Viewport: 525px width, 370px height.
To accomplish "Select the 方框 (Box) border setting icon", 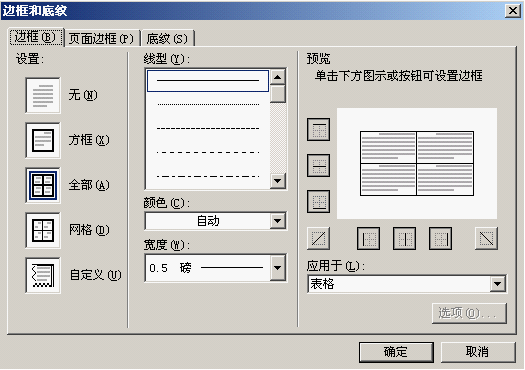I will pyautogui.click(x=43, y=140).
